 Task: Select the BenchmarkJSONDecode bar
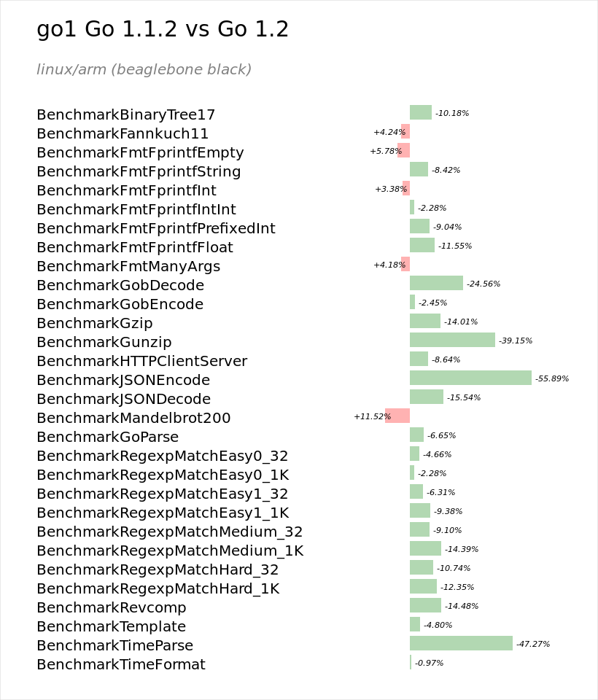pyautogui.click(x=427, y=397)
